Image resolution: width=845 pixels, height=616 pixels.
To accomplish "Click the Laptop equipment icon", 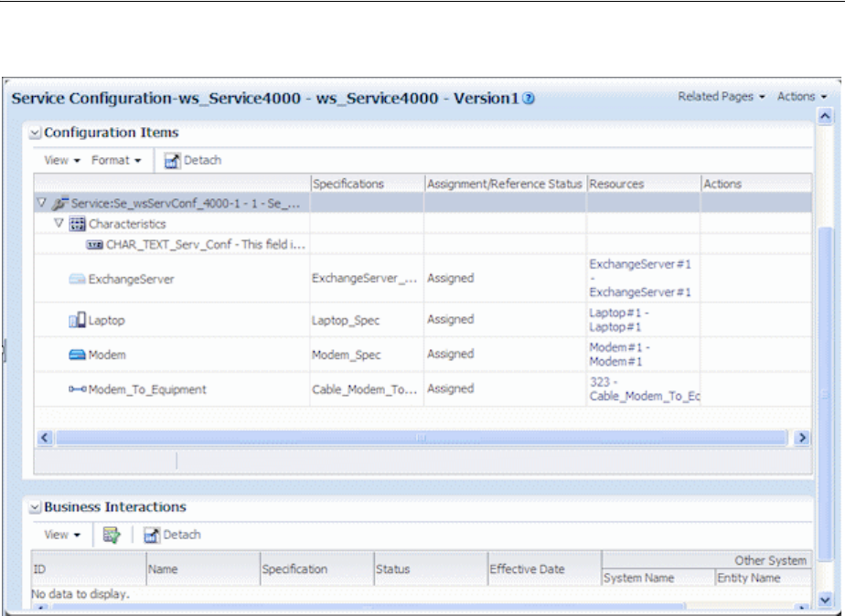I will coord(77,320).
